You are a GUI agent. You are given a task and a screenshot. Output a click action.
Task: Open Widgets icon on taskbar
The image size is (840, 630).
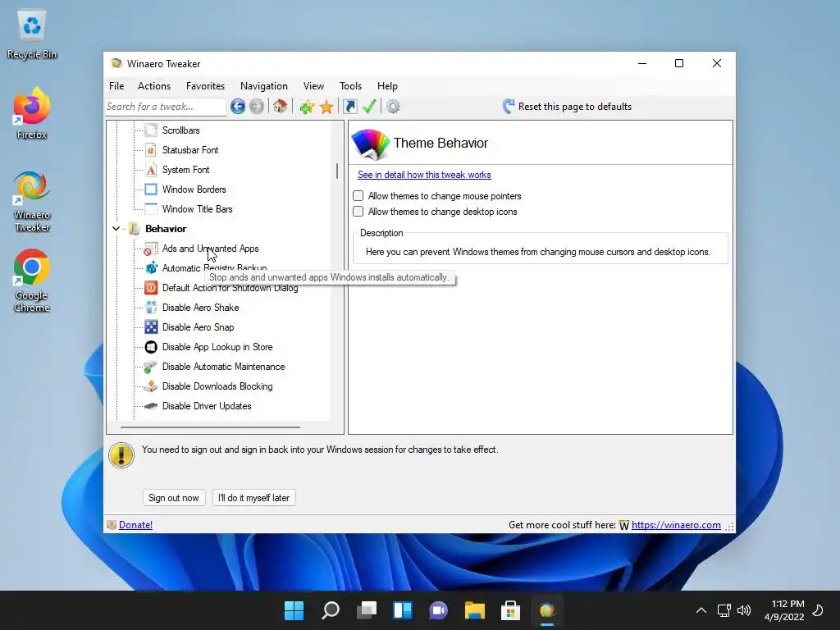point(402,610)
